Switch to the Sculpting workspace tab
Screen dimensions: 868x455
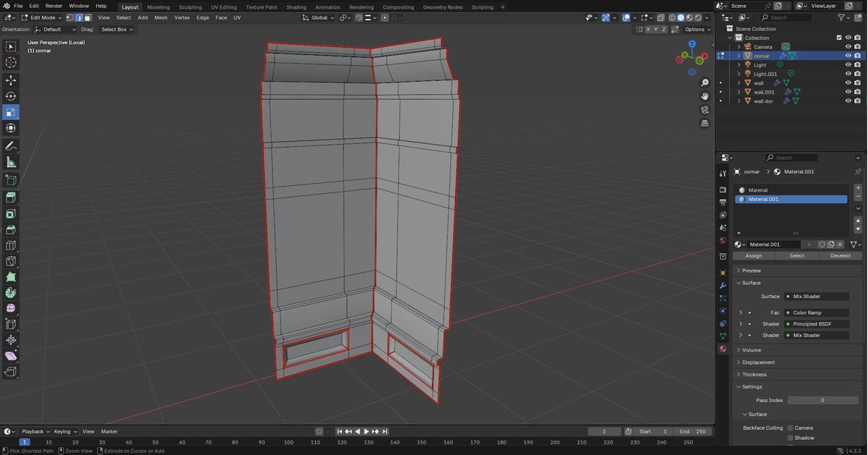pos(190,7)
